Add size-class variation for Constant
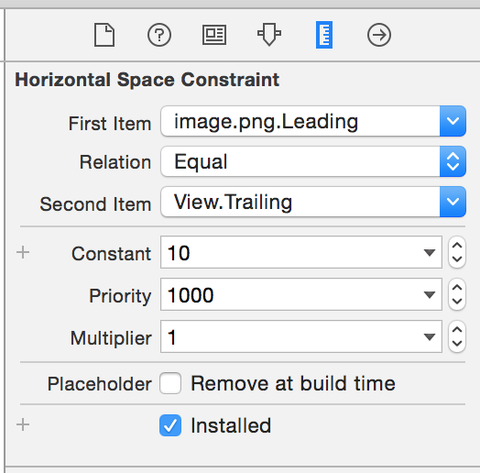 23,253
